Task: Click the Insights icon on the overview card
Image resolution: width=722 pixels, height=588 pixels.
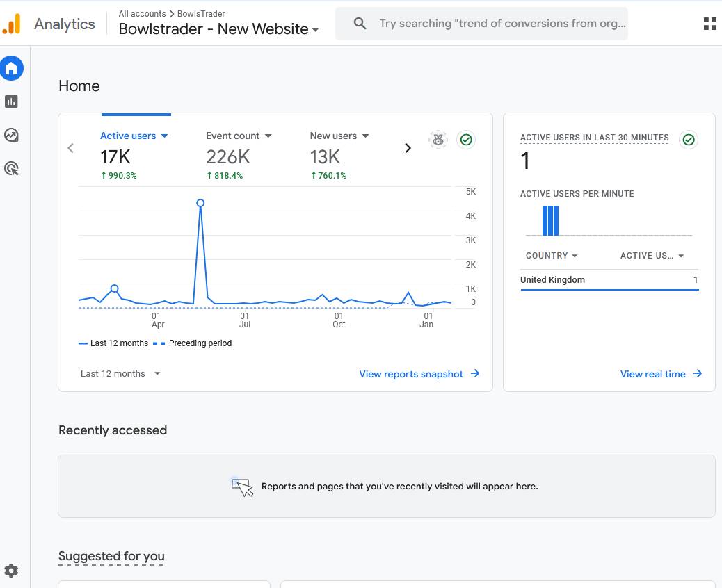Action: (x=438, y=140)
